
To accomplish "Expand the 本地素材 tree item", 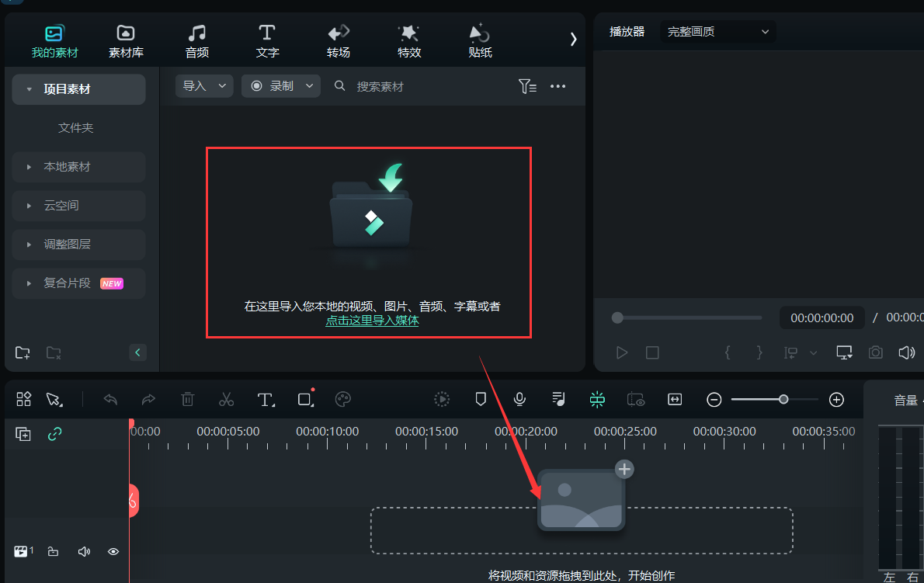I will (x=30, y=167).
